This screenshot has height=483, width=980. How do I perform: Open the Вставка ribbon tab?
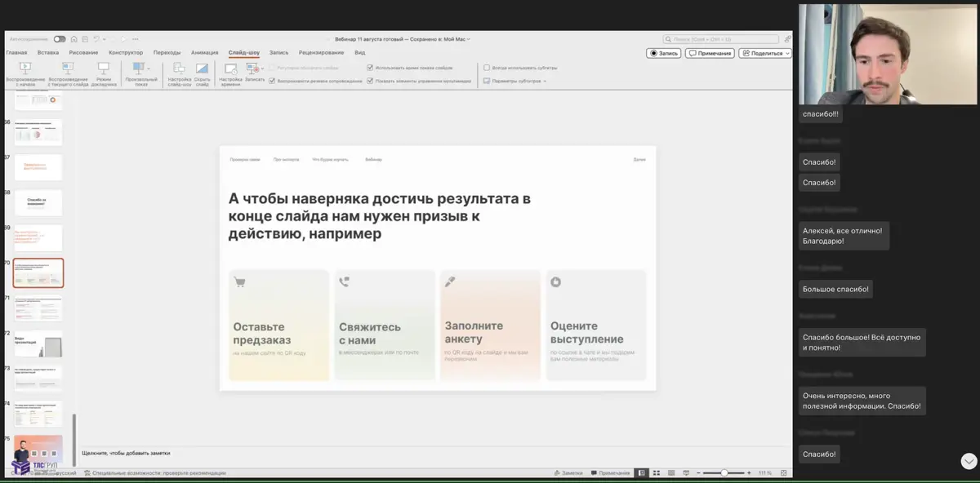[48, 52]
